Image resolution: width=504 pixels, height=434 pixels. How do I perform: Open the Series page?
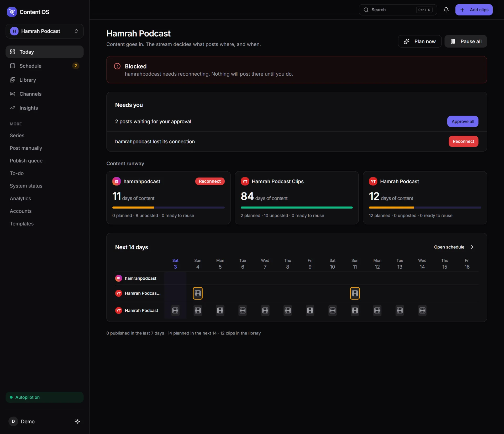click(x=17, y=135)
